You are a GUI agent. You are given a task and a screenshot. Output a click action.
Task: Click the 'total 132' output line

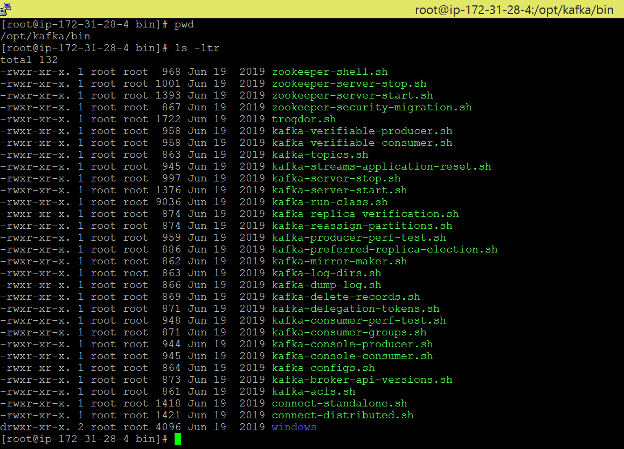[x=29, y=60]
